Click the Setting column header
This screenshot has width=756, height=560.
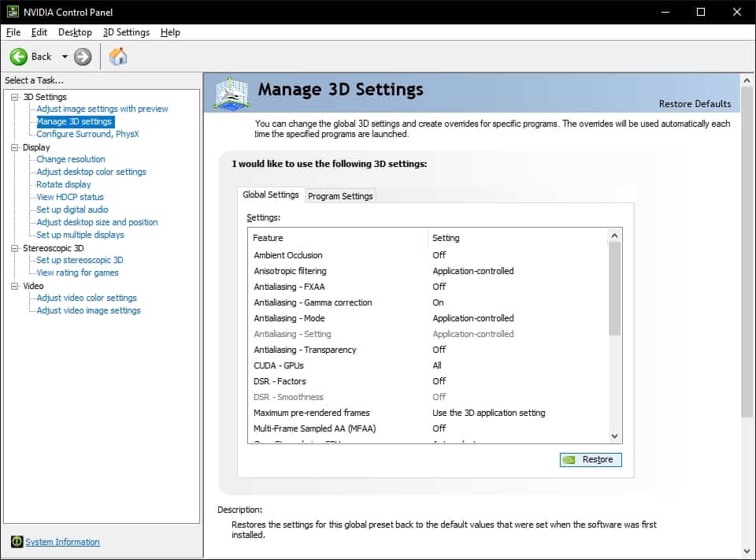(x=518, y=238)
